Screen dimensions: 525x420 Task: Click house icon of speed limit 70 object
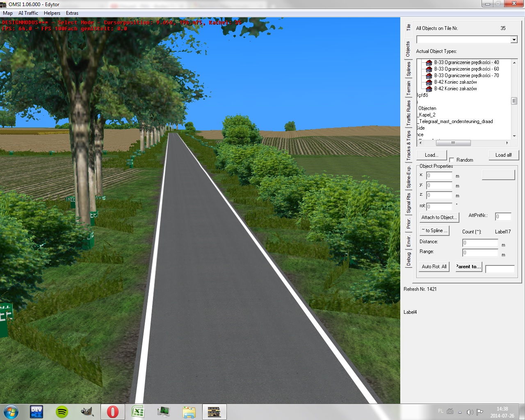pos(429,75)
